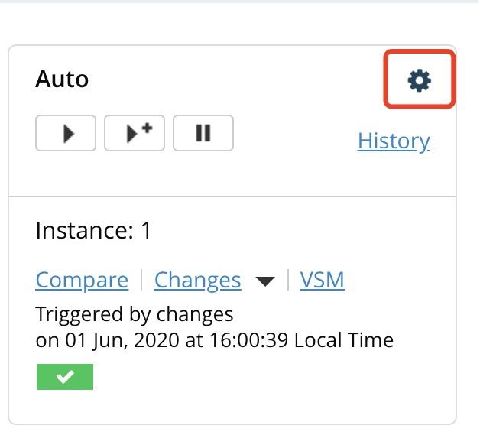Viewport: 480px width, 448px height.
Task: Expand the Changes dropdown arrow
Action: [x=264, y=281]
